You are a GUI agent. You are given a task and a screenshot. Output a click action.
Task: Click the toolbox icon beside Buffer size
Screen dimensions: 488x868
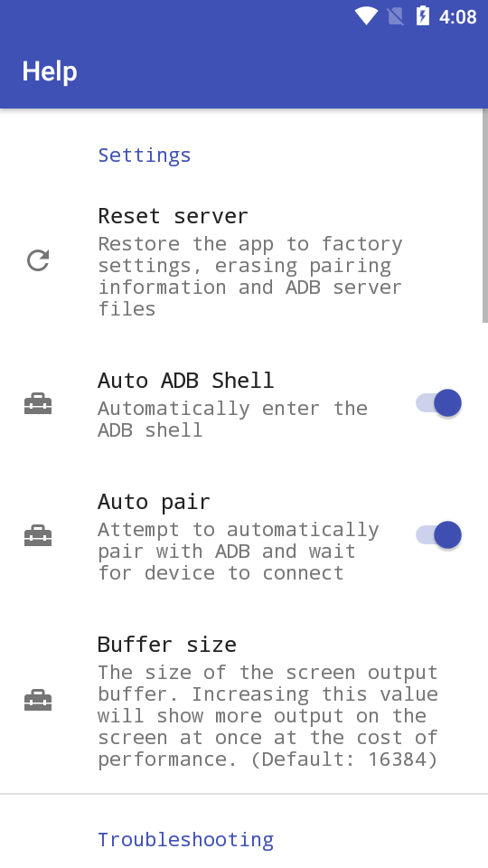[38, 700]
